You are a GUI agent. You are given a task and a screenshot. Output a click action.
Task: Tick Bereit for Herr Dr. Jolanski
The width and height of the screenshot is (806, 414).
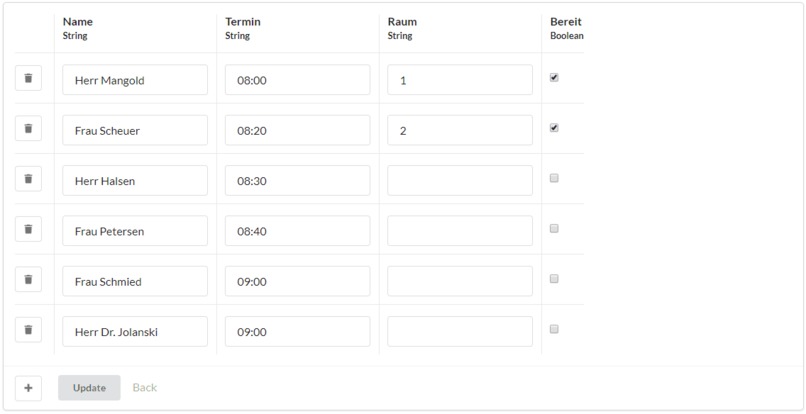click(x=554, y=329)
